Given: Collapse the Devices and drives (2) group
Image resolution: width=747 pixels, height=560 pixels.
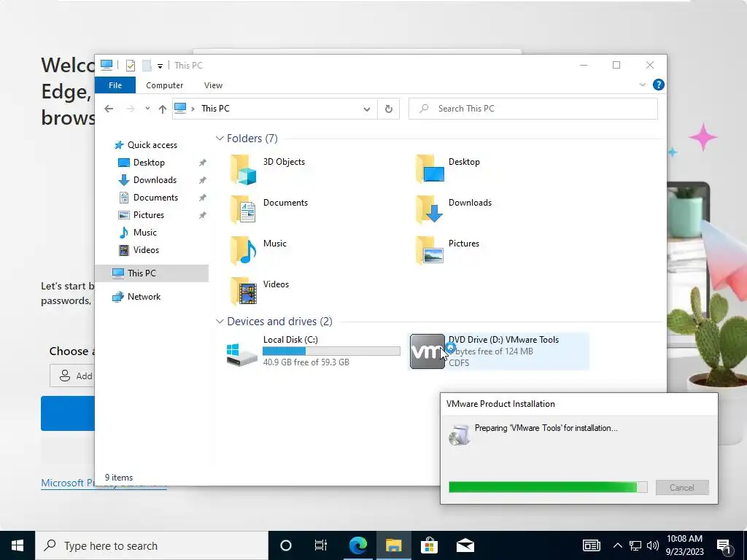Looking at the screenshot, I should pyautogui.click(x=220, y=322).
